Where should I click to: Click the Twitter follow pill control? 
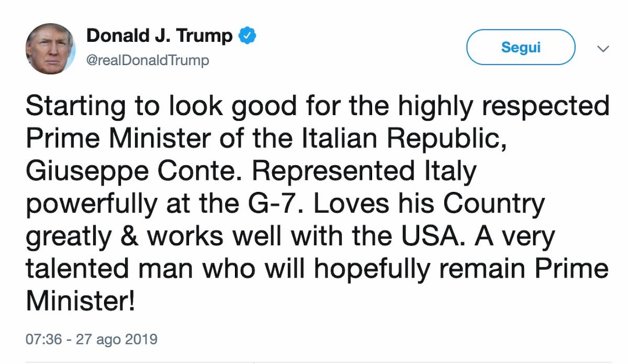(x=521, y=47)
